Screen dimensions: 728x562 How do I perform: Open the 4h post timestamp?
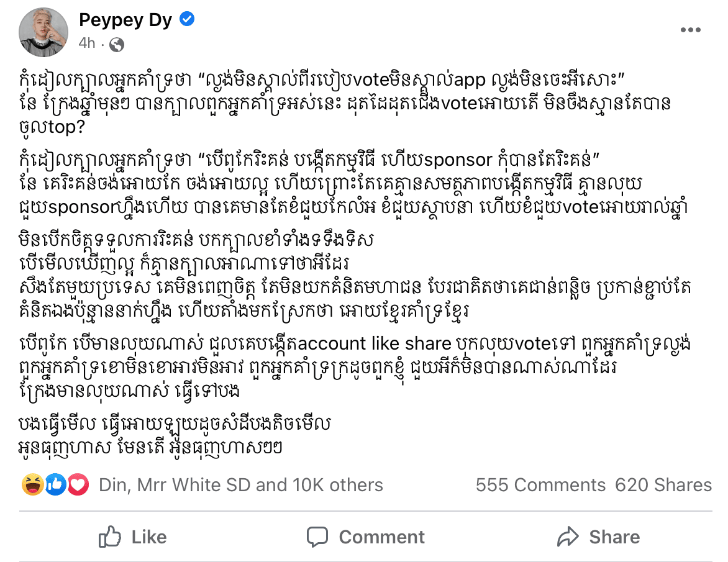(x=87, y=43)
